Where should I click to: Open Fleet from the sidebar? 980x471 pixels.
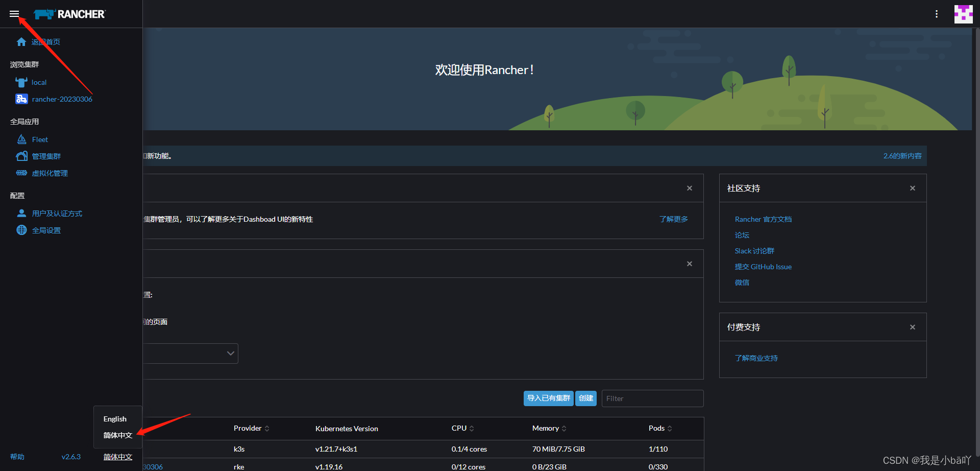(40, 139)
